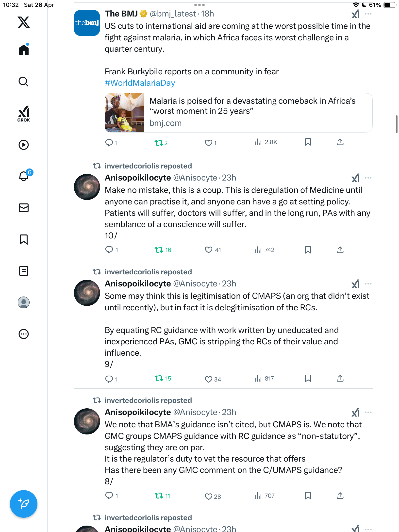Bookmark the 10/ coup post
This screenshot has width=399, height=532.
point(308,250)
